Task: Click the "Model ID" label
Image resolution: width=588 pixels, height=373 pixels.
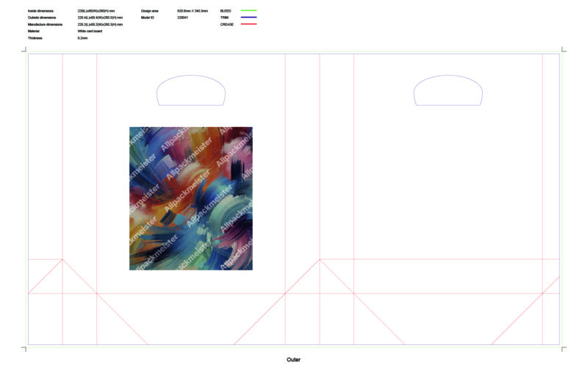Action: tap(148, 18)
